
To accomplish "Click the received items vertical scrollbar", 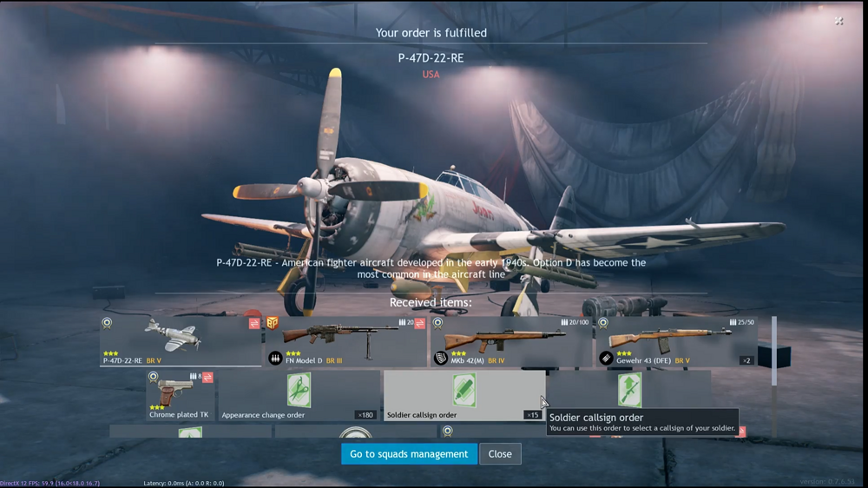I will click(774, 377).
